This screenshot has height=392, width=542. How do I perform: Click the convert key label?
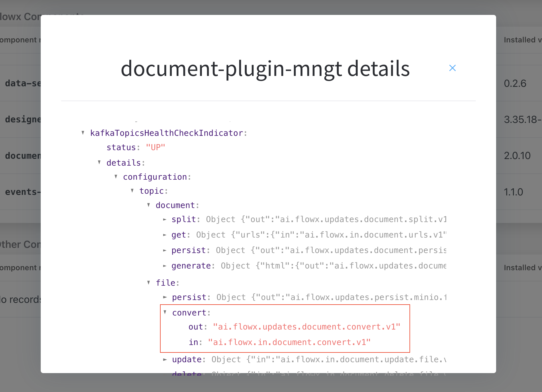pos(189,313)
